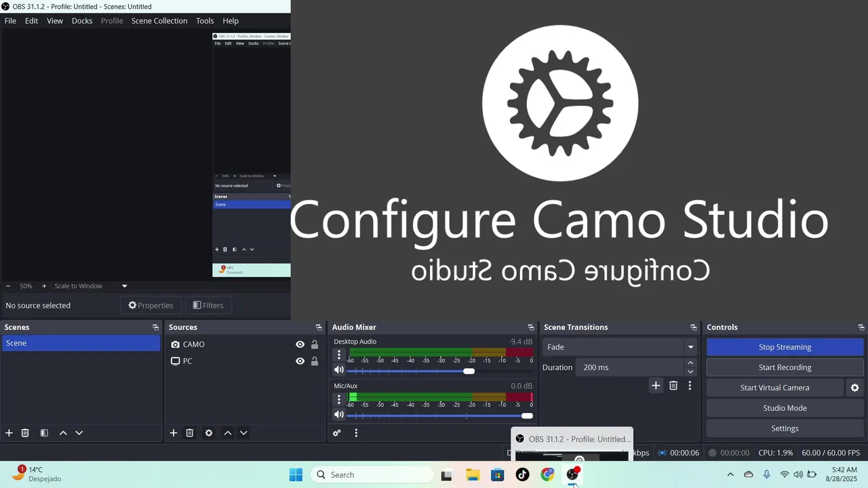Add a new source with plus icon
This screenshot has width=868, height=488.
tap(174, 433)
